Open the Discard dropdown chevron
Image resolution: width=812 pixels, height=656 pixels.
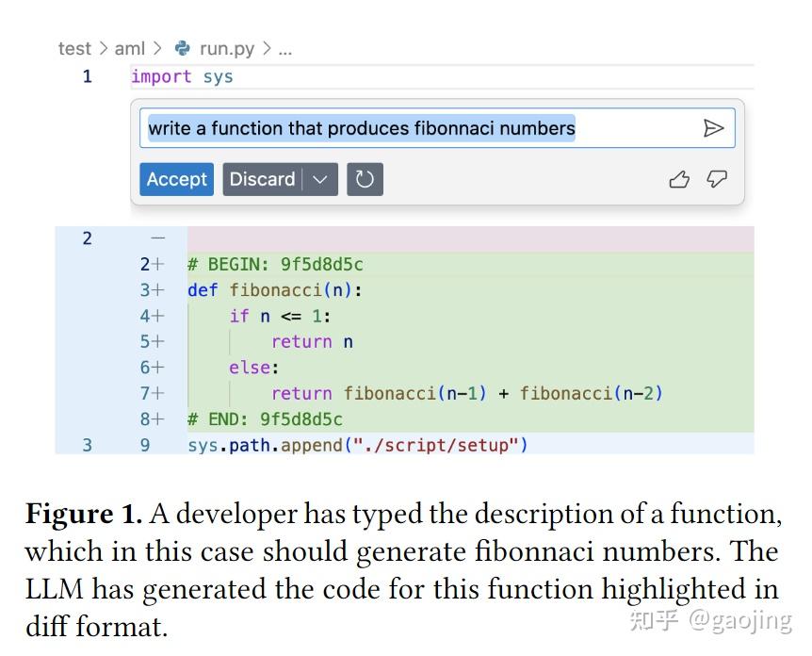tap(320, 179)
